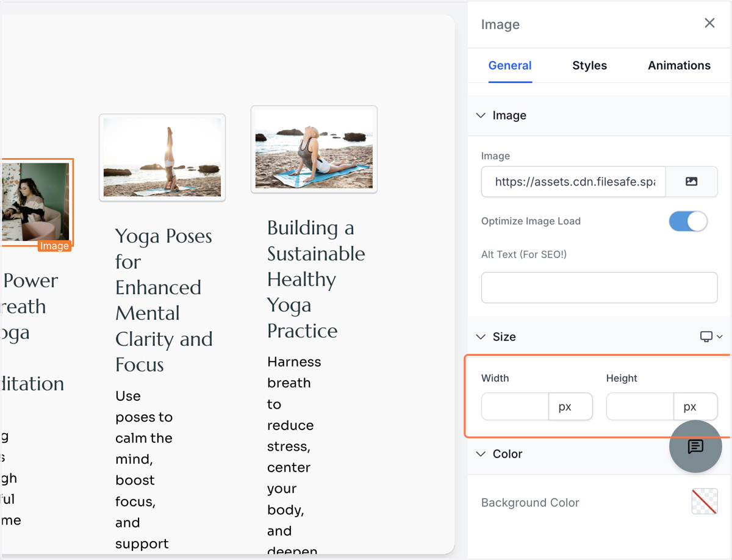Collapse the Image section
Image resolution: width=732 pixels, height=560 pixels.
pyautogui.click(x=481, y=115)
